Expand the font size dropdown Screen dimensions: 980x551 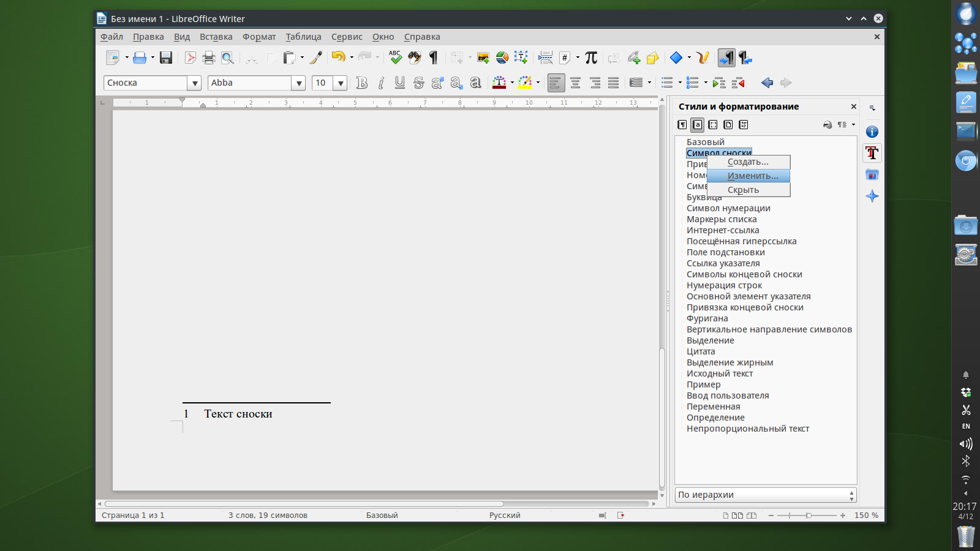(x=341, y=83)
